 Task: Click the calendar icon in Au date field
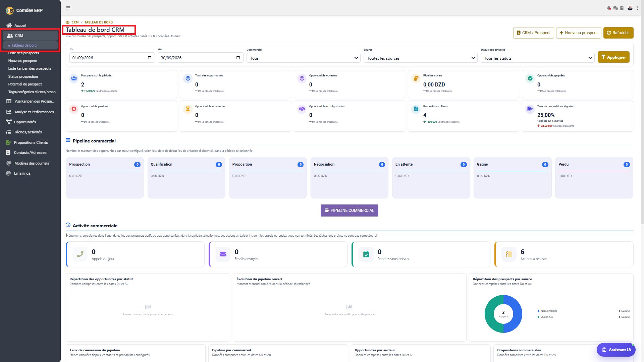pos(238,58)
